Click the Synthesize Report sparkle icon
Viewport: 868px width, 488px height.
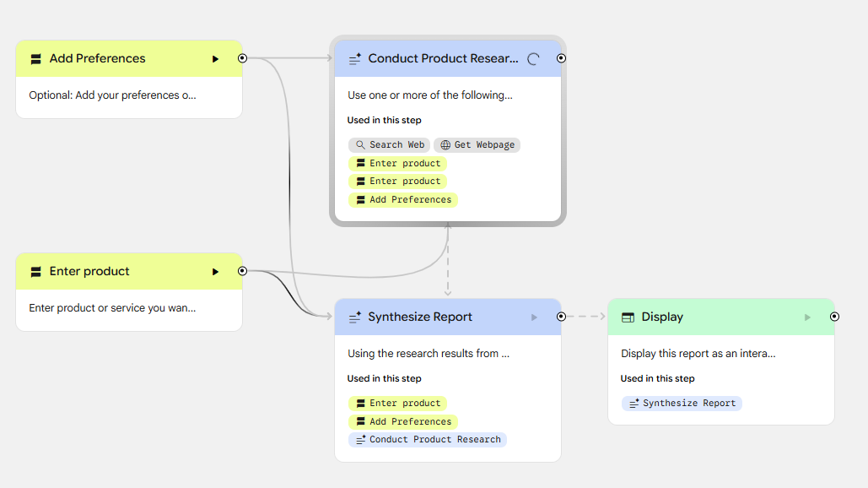point(354,317)
